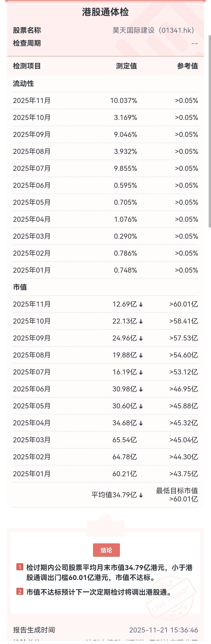Click the down arrow next to 平均值34.79亿
Viewport: 211px width, 644px height.
pyautogui.click(x=141, y=495)
